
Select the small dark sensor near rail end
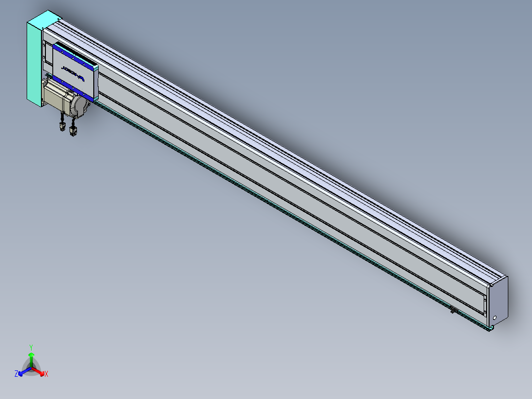point(453,310)
